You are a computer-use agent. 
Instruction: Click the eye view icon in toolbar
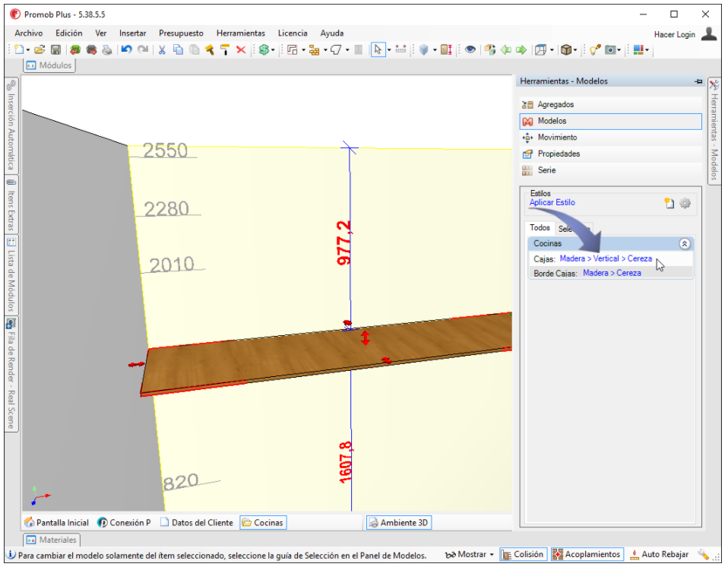(470, 49)
